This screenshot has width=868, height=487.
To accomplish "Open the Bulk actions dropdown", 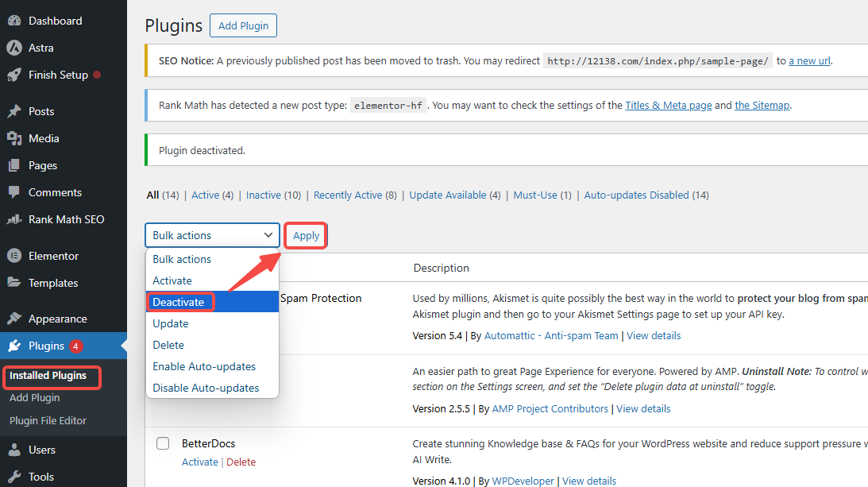I will click(x=212, y=235).
